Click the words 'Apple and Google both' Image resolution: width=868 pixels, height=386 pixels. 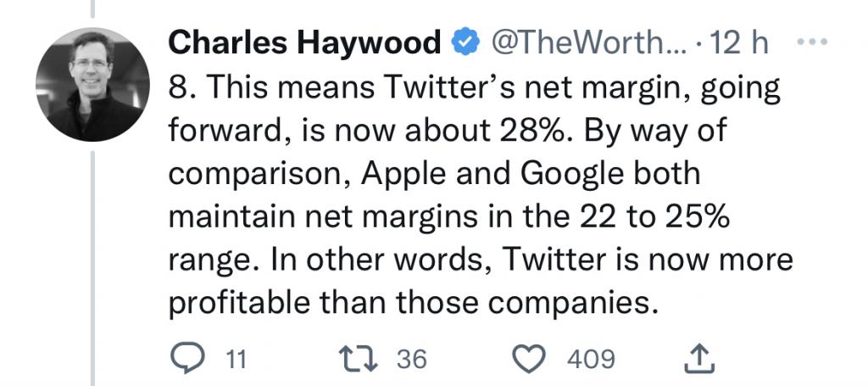tap(520, 175)
